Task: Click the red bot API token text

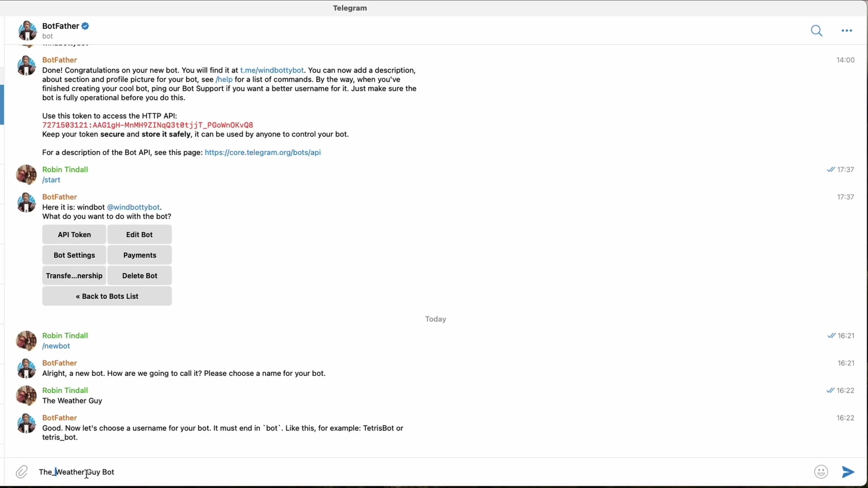Action: [147, 125]
